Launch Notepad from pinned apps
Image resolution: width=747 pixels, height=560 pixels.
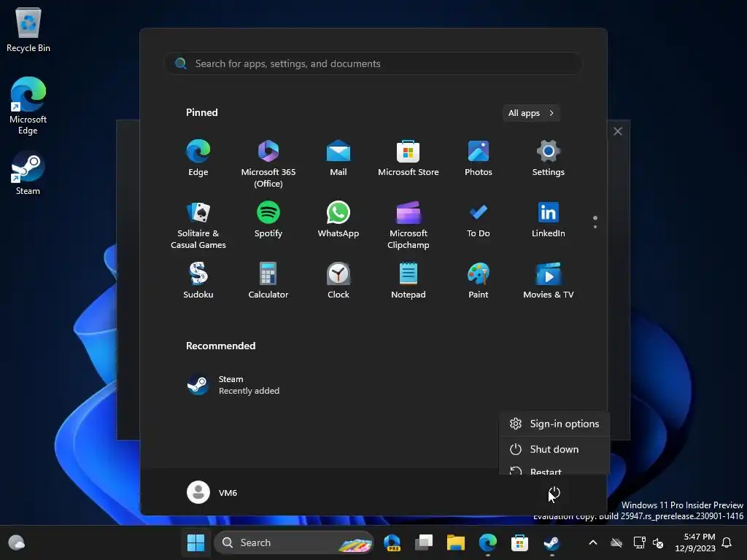[409, 281]
